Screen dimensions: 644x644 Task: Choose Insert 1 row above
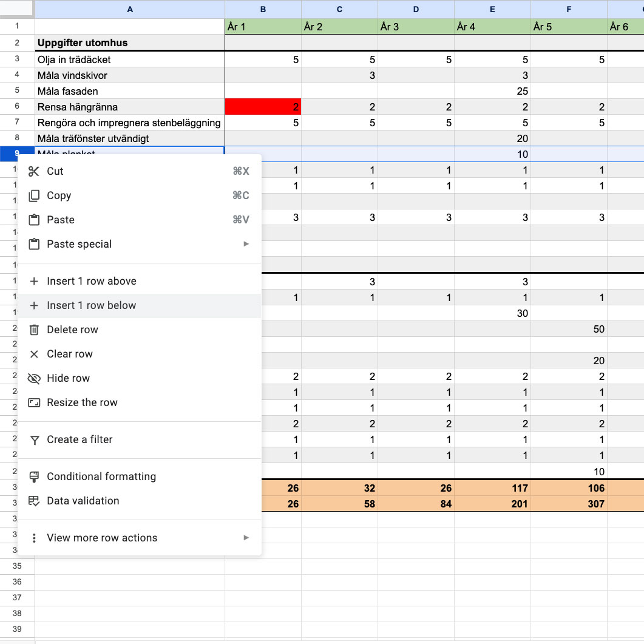click(x=91, y=281)
